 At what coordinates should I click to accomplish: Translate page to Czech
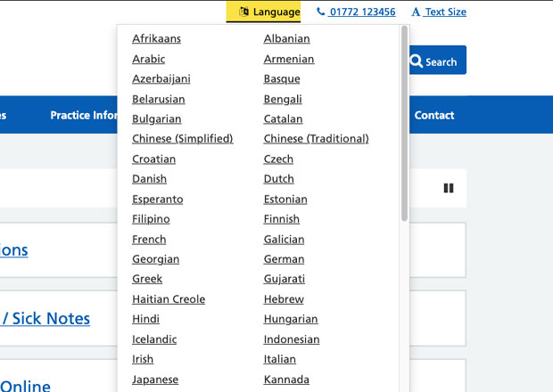coord(278,159)
